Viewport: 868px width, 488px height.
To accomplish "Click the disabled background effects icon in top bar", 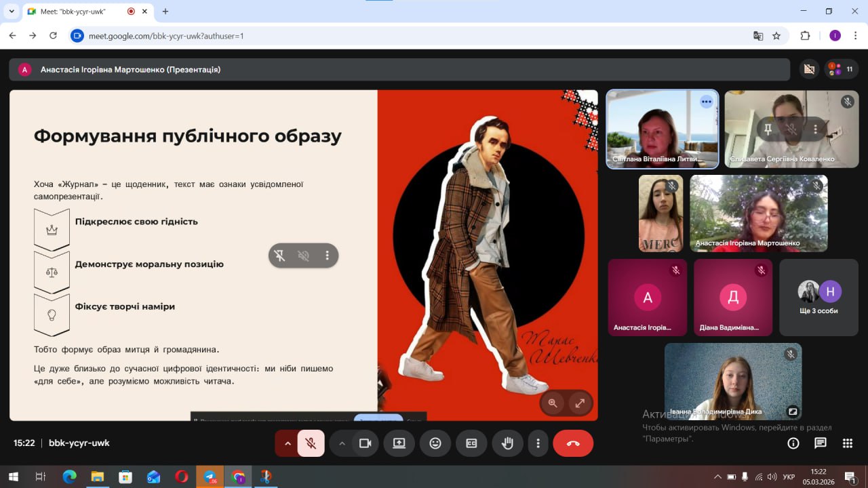I will click(x=808, y=69).
